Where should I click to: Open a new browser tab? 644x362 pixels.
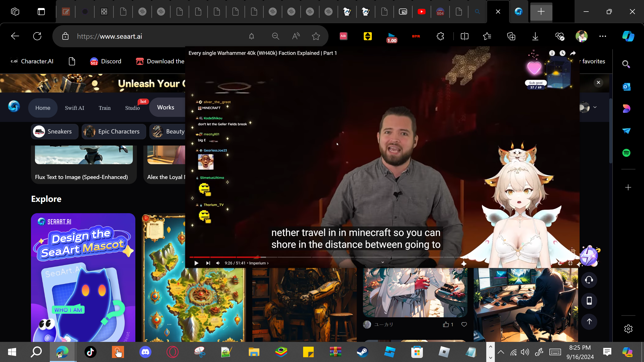pos(541,12)
